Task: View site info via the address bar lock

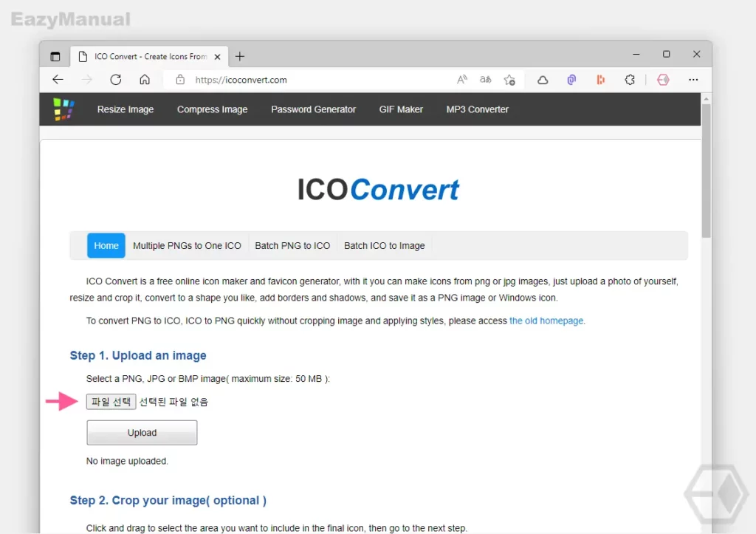Action: click(x=181, y=79)
